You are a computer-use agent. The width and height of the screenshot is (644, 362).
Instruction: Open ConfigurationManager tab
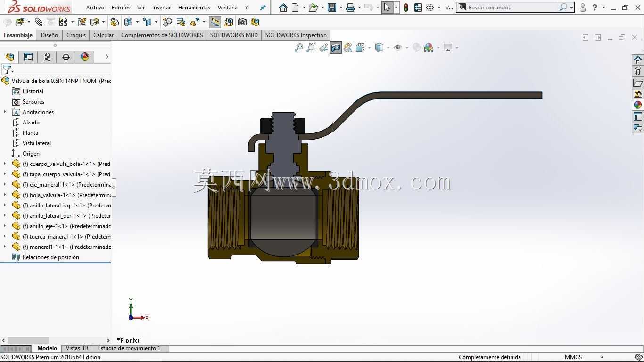(47, 57)
